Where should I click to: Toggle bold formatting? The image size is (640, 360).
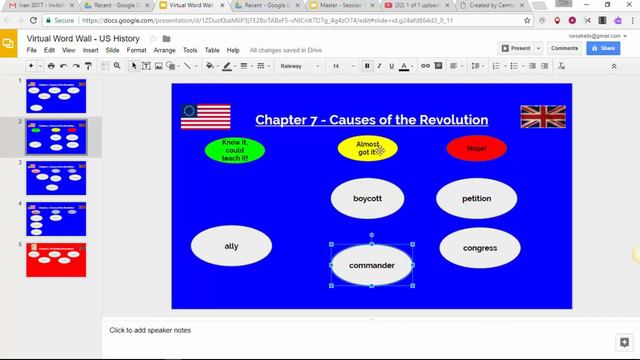(x=367, y=66)
